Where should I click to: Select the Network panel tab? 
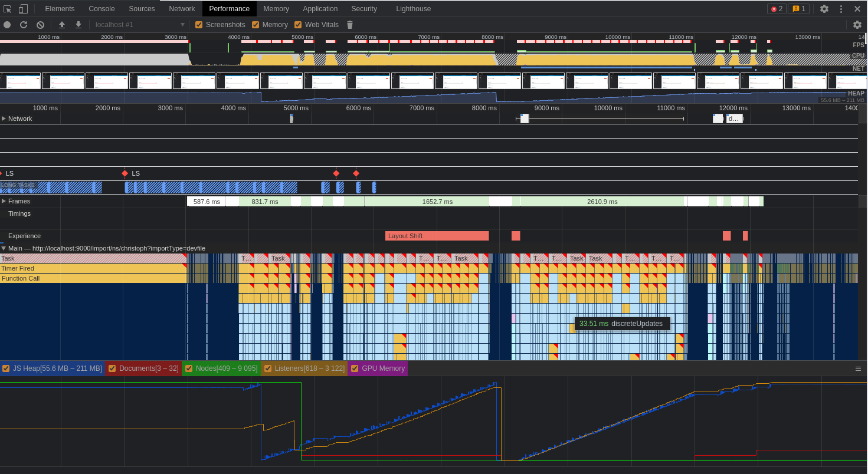182,9
